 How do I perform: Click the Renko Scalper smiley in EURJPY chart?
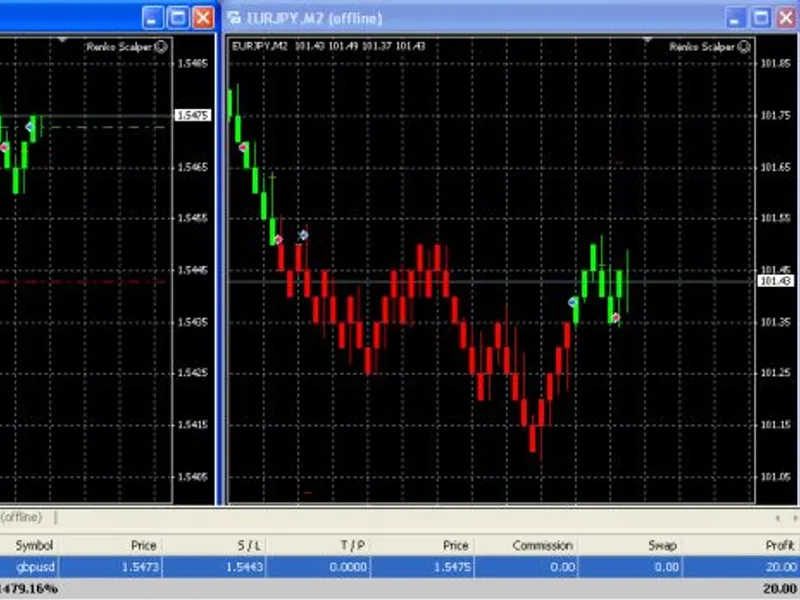pyautogui.click(x=745, y=47)
